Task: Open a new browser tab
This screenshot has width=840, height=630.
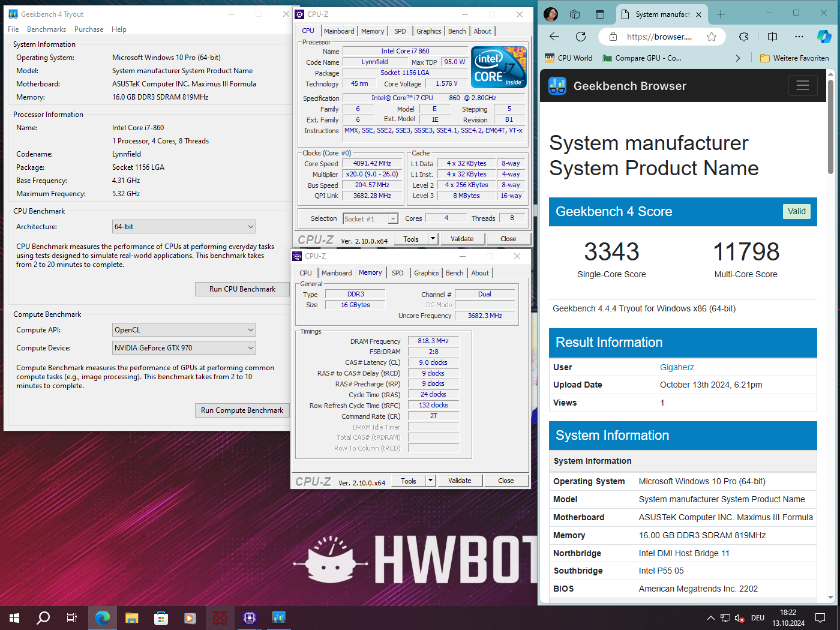Action: 721,14
